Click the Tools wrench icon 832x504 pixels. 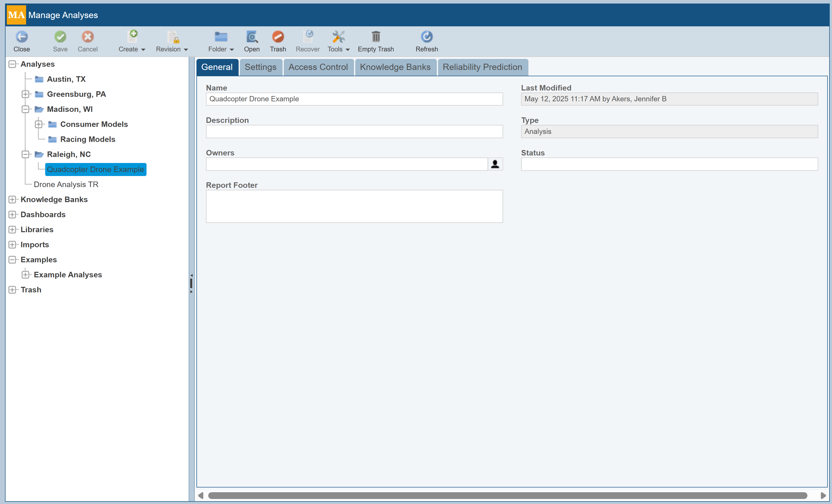(338, 37)
